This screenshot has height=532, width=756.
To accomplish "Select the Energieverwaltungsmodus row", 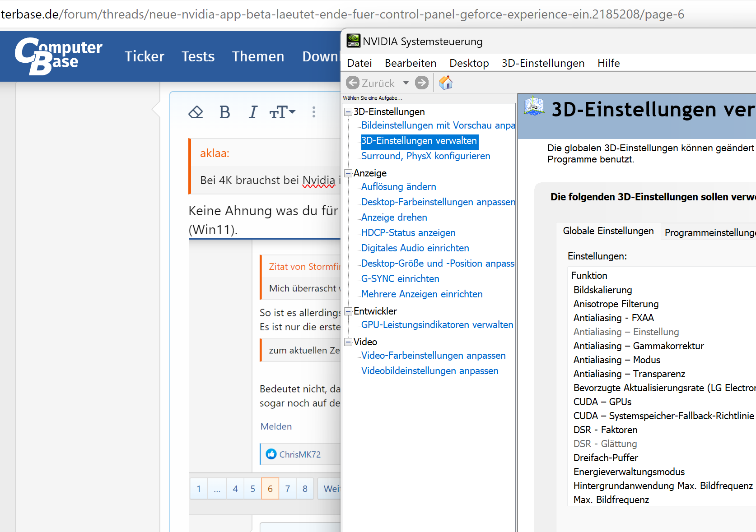I will (662, 472).
